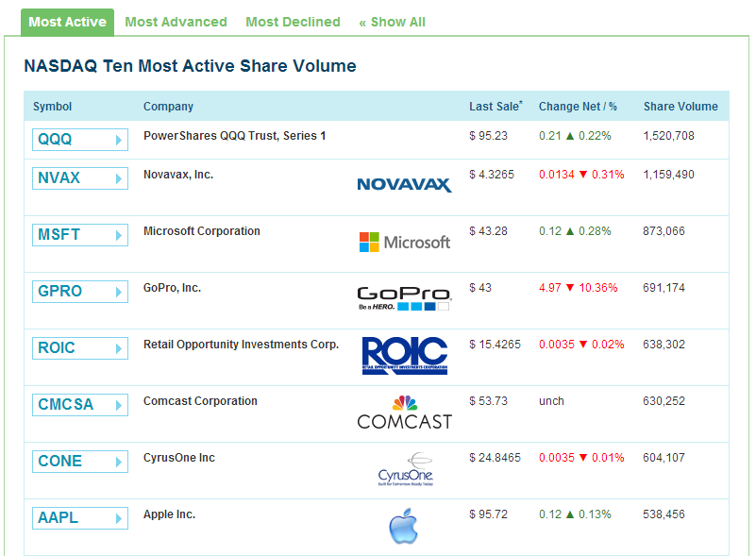Expand the NVAX symbol arrow
The height and width of the screenshot is (556, 756).
pos(119,178)
